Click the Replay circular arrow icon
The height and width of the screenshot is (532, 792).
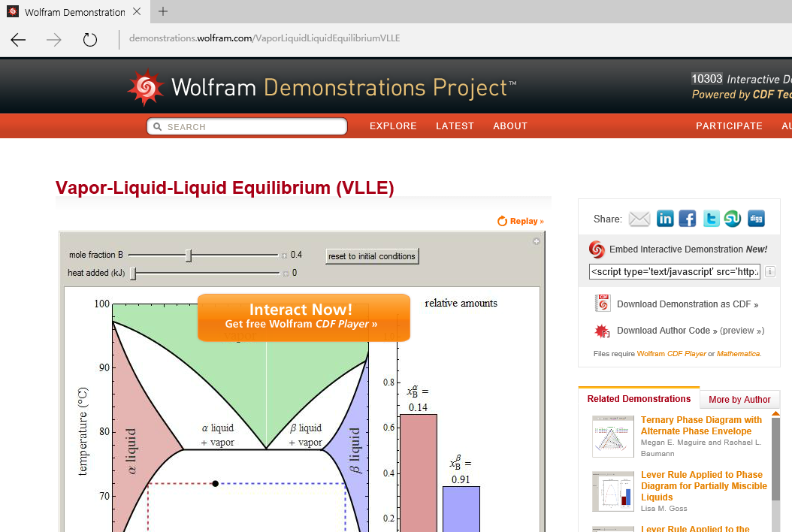click(502, 221)
